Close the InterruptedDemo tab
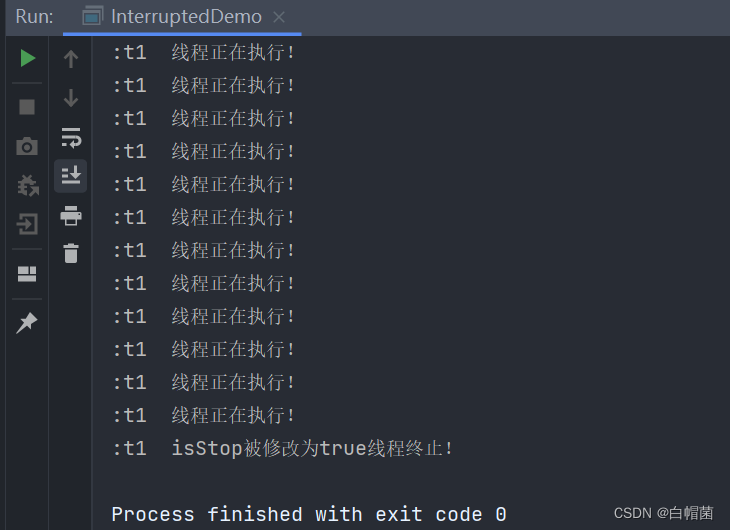Screen dimensions: 730x530 279,17
